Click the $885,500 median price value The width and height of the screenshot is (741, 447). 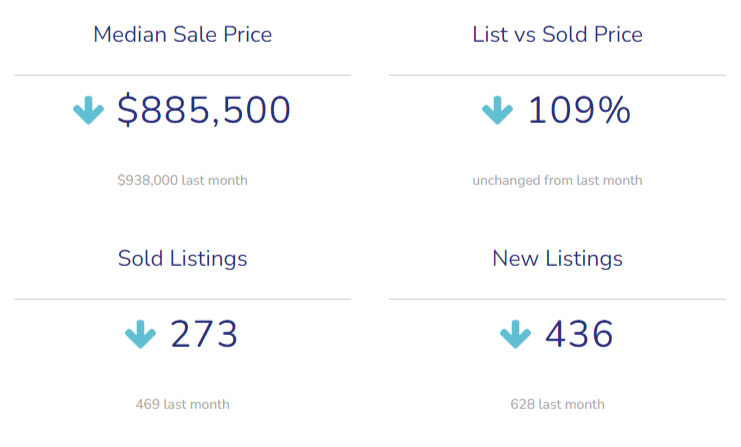point(204,110)
